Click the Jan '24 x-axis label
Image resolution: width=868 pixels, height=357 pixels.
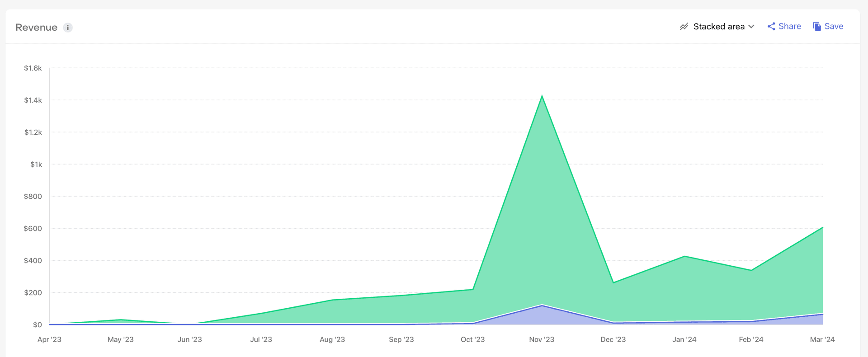point(684,339)
